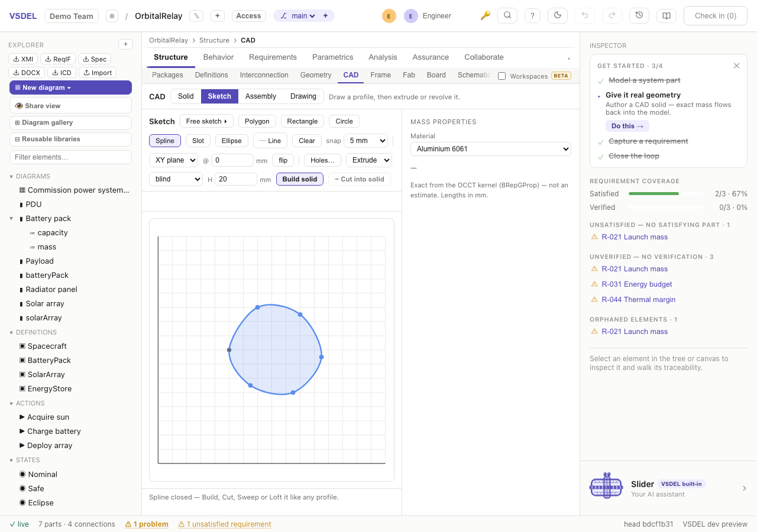The width and height of the screenshot is (757, 532).
Task: Open the Extrude operation dropdown
Action: (369, 160)
